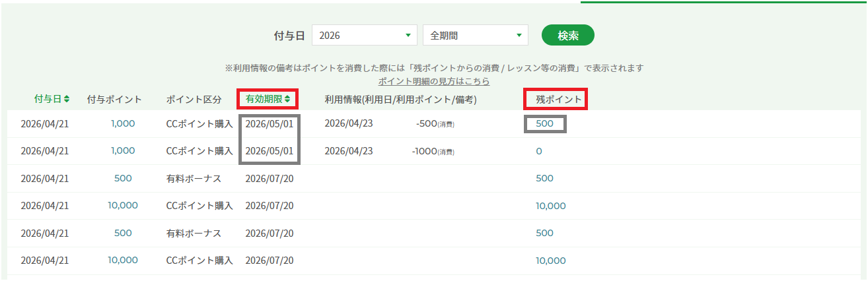Screen dimensions: 868x281
Task: Click usage date 2026/04/23 beside -500(消費)
Action: [x=348, y=123]
